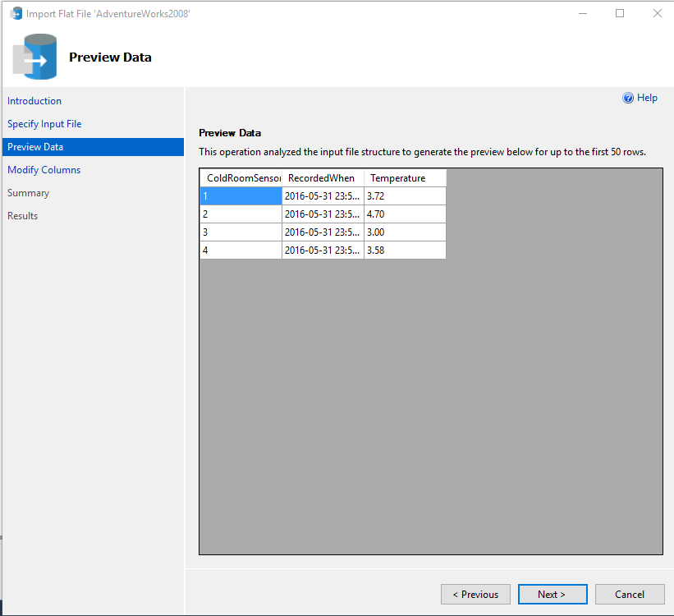Select the Preview Data step

click(x=35, y=147)
